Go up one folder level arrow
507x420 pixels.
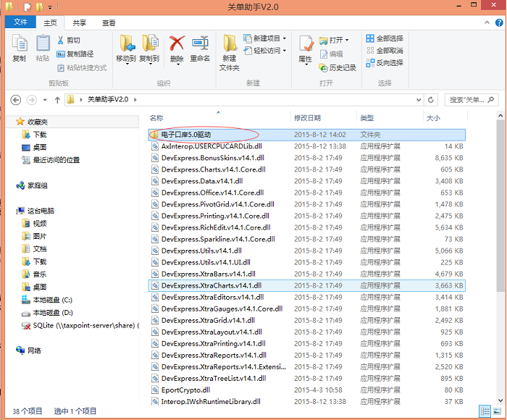point(57,100)
